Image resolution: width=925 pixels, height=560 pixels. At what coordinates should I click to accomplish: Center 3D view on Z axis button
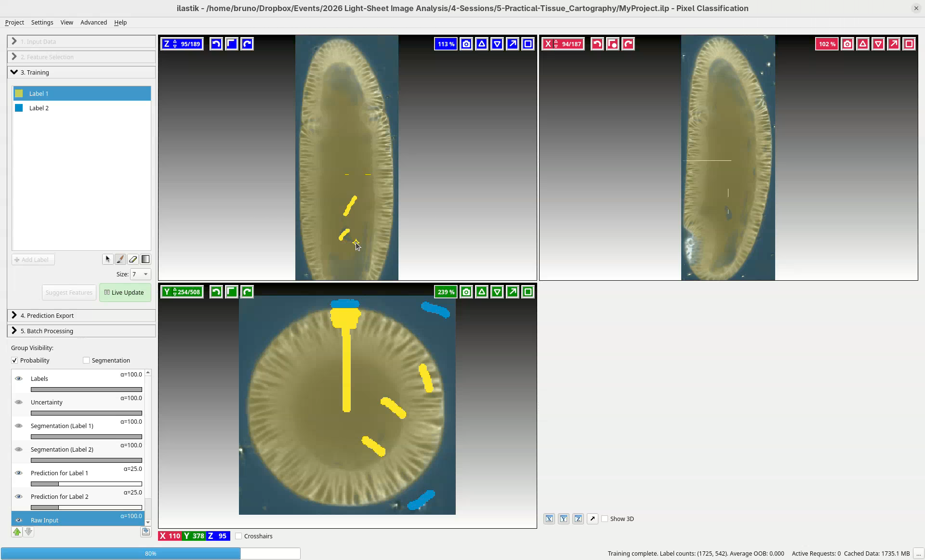click(578, 519)
